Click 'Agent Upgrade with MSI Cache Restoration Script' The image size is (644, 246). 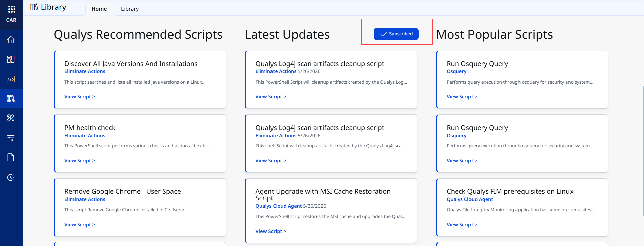tap(323, 195)
